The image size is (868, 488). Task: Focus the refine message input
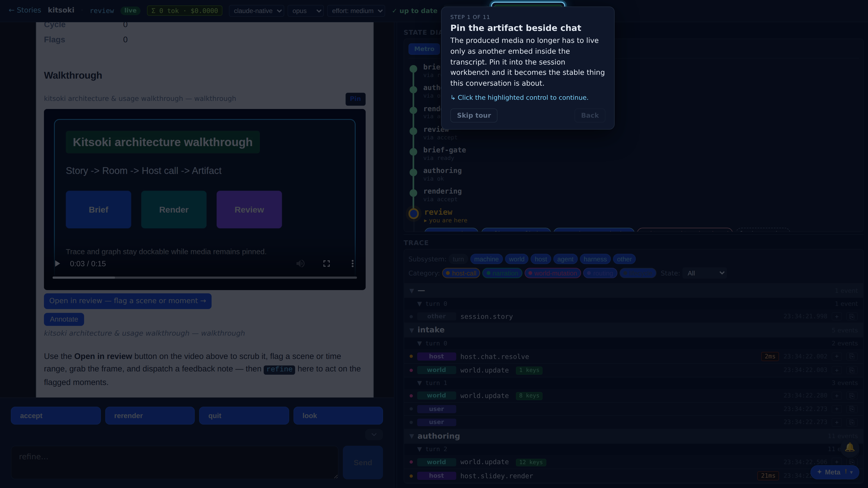[x=174, y=463]
